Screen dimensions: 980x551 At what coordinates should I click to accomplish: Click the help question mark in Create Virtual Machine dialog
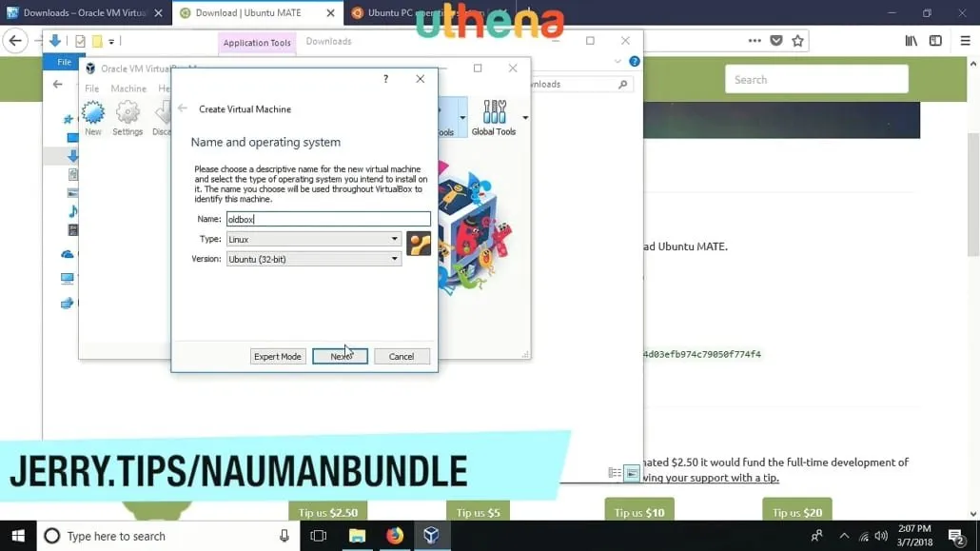(x=385, y=79)
